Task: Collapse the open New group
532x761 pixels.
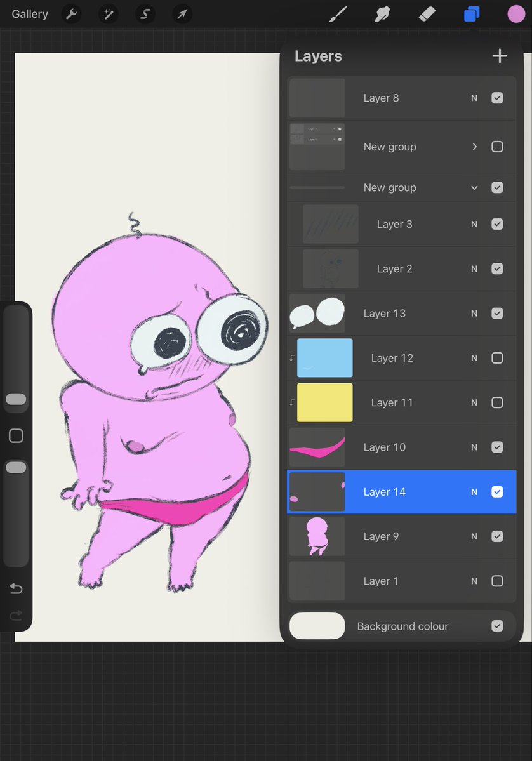Action: tap(474, 187)
